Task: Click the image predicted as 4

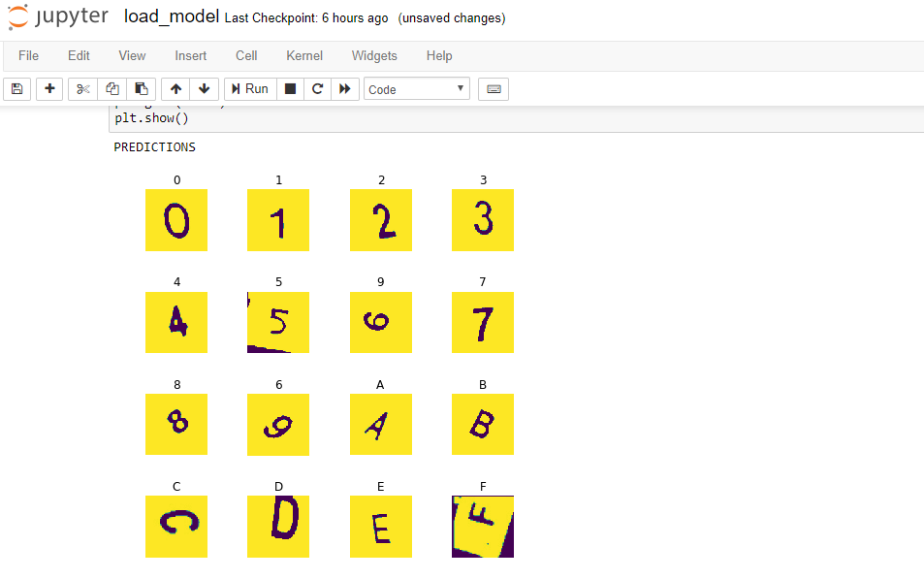Action: pos(176,323)
